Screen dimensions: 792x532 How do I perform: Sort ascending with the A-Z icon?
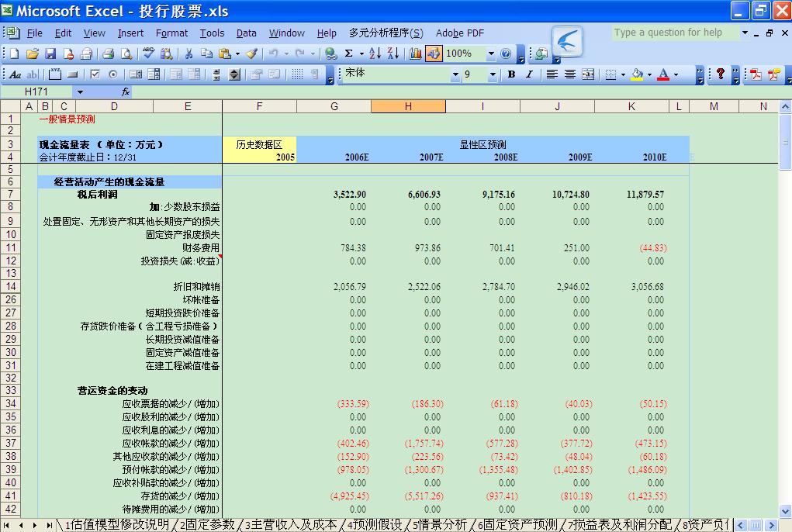coord(374,54)
